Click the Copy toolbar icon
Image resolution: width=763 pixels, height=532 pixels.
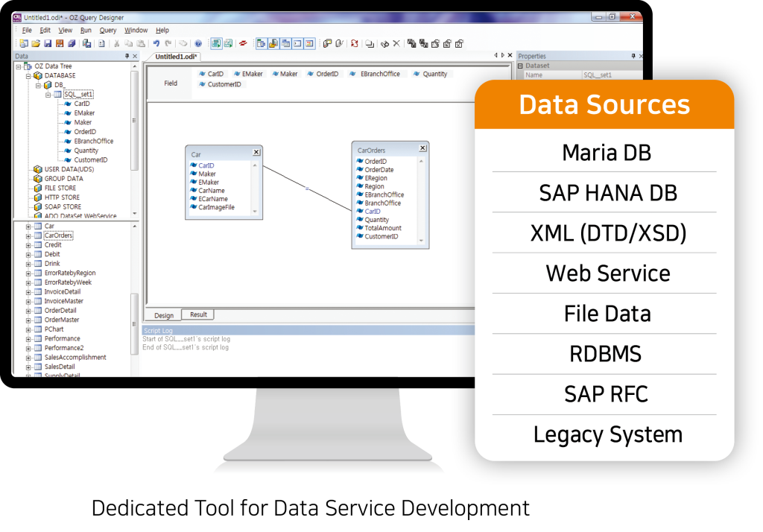tap(128, 43)
